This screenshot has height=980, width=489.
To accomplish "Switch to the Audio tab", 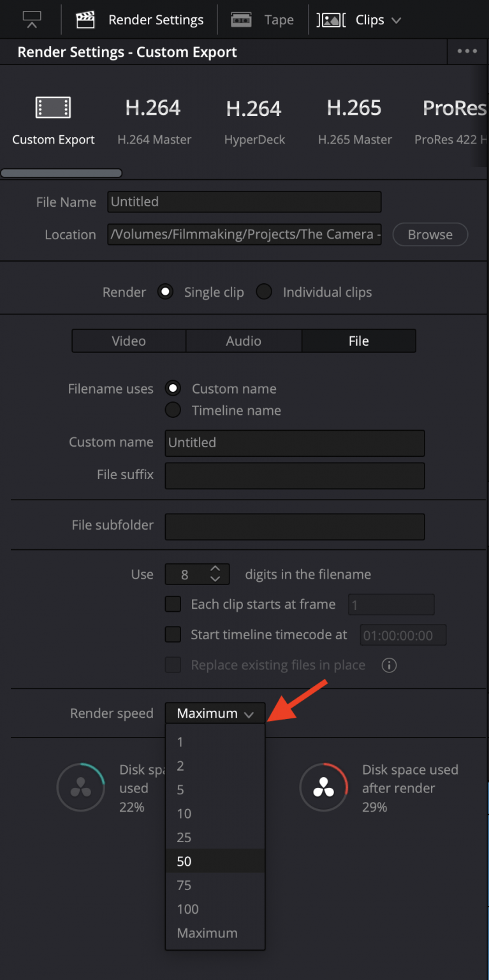I will tap(243, 341).
